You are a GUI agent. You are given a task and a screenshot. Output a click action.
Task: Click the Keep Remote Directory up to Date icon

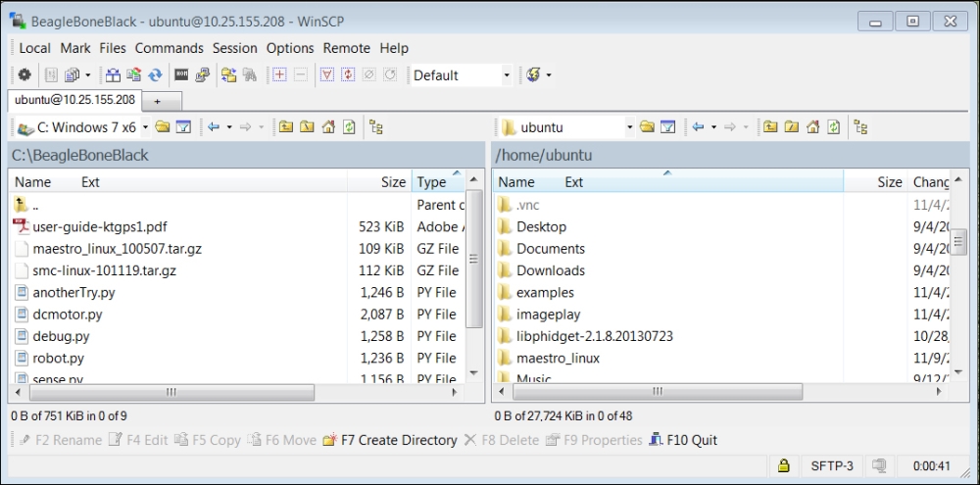point(228,75)
